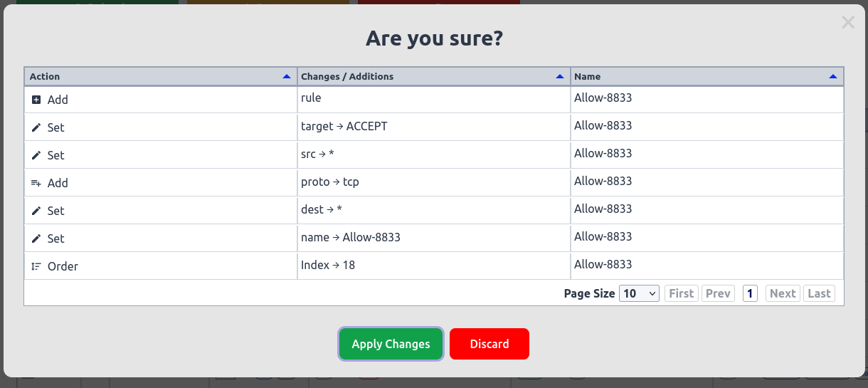Go to the Next page

pos(783,293)
